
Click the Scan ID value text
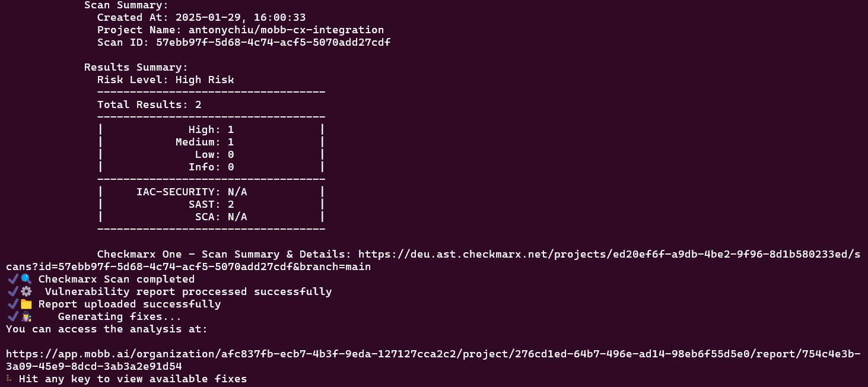[x=272, y=42]
